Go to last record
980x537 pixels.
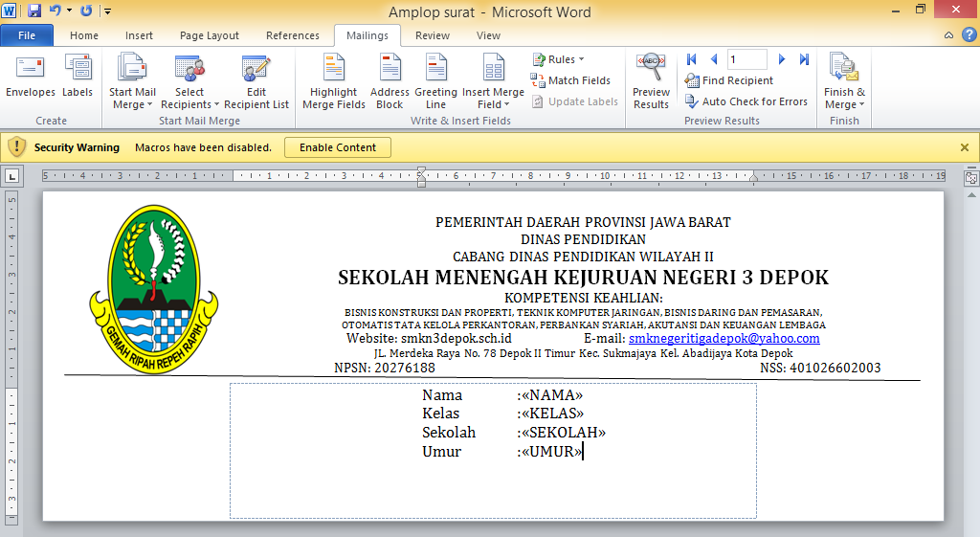804,59
